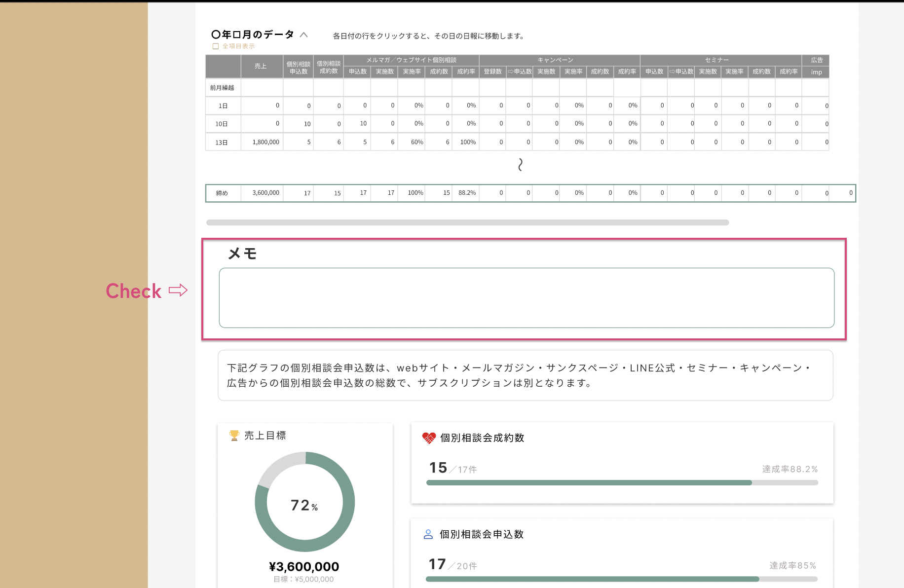Click the 72% sales goal donut chart
This screenshot has height=588, width=904.
(305, 502)
